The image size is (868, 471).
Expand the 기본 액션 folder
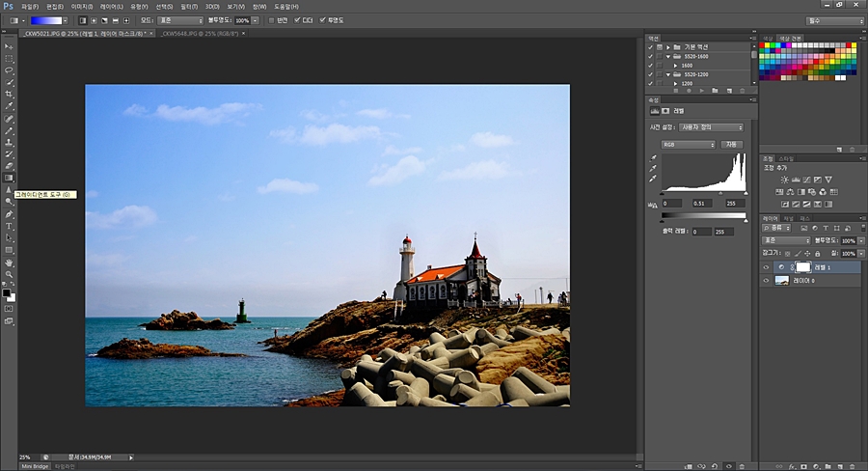coord(668,46)
